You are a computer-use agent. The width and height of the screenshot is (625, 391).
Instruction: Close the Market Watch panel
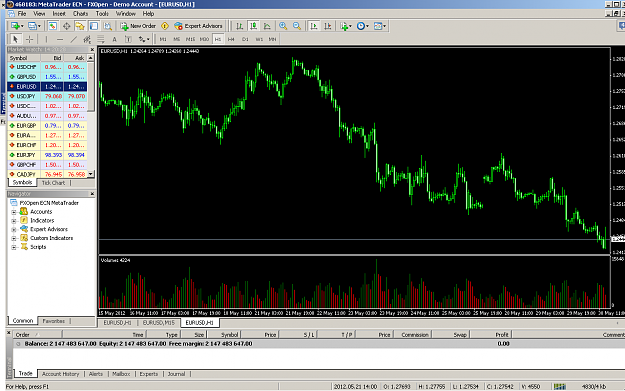[x=92, y=49]
